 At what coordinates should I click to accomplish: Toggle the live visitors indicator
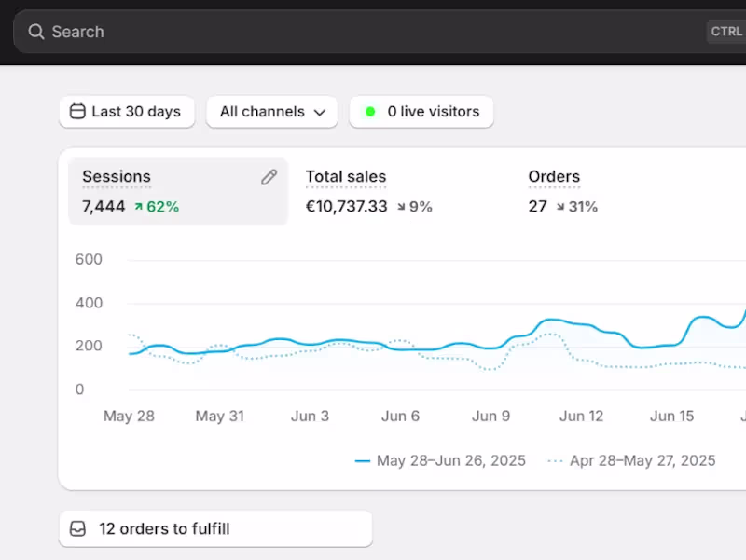tap(421, 111)
